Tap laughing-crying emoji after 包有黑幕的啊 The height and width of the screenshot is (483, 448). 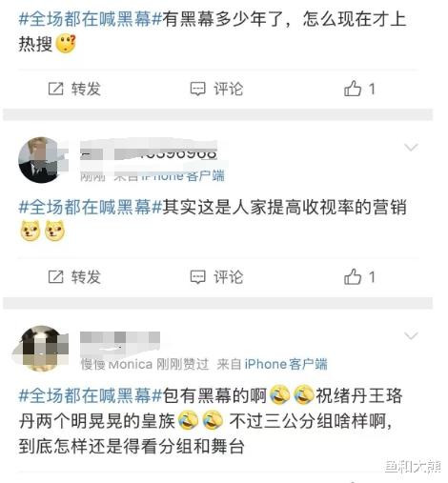point(279,394)
